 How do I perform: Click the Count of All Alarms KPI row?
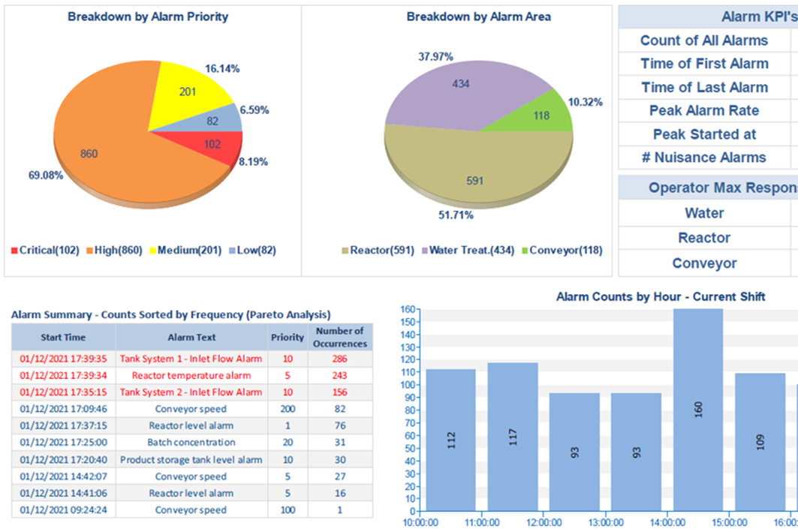pos(708,41)
